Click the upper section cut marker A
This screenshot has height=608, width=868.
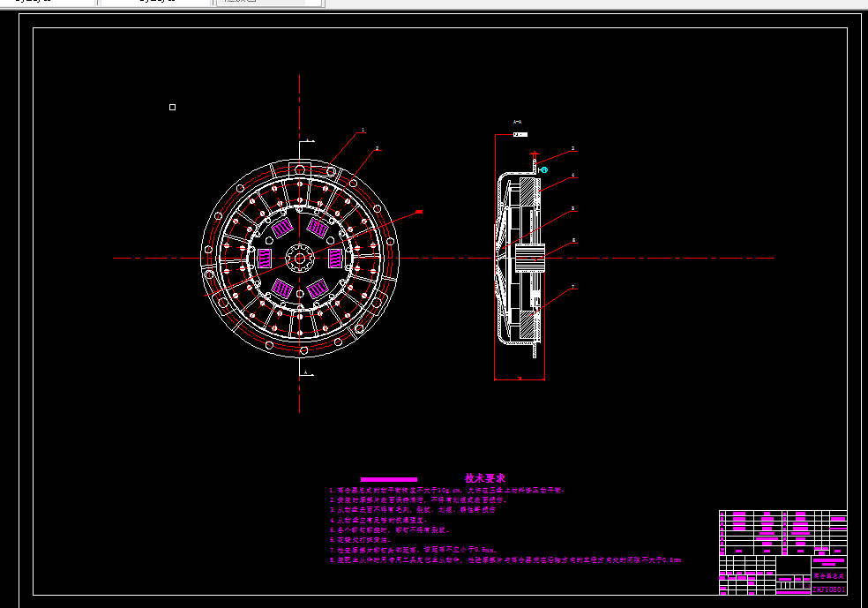tap(308, 140)
